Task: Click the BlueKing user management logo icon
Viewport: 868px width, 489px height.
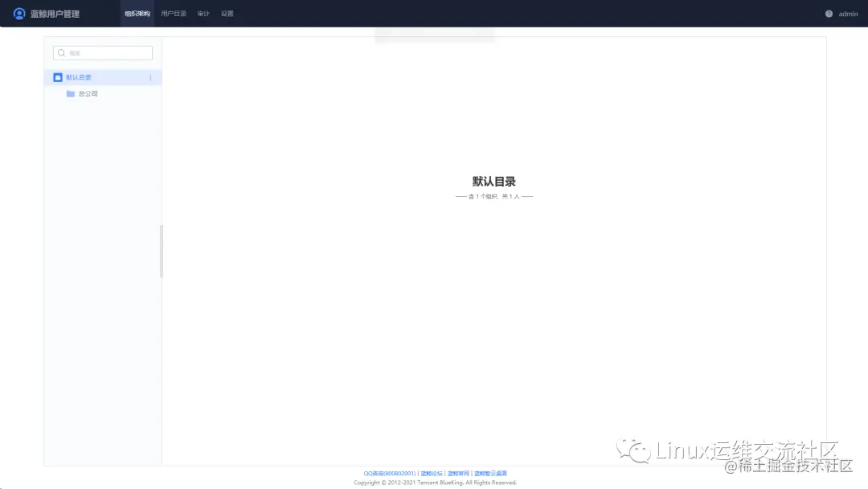Action: 18,13
